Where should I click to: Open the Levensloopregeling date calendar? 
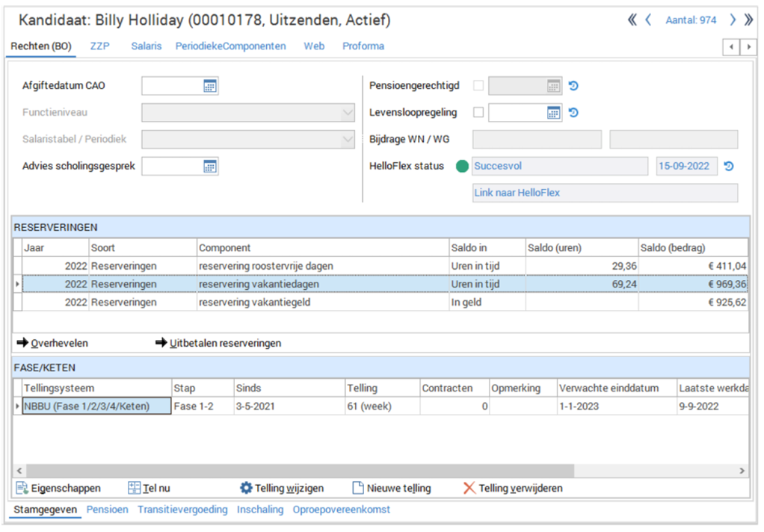553,113
